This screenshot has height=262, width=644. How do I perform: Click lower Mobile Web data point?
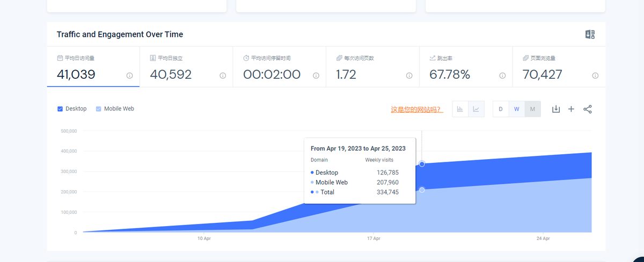[x=422, y=190]
